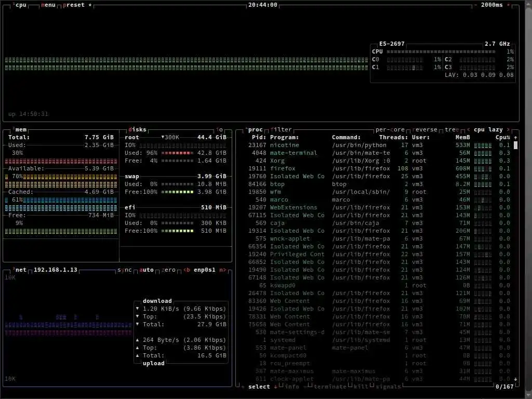Viewport: 532px width, 399px height.
Task: Click the enp0s1 interface name
Action: [205, 270]
